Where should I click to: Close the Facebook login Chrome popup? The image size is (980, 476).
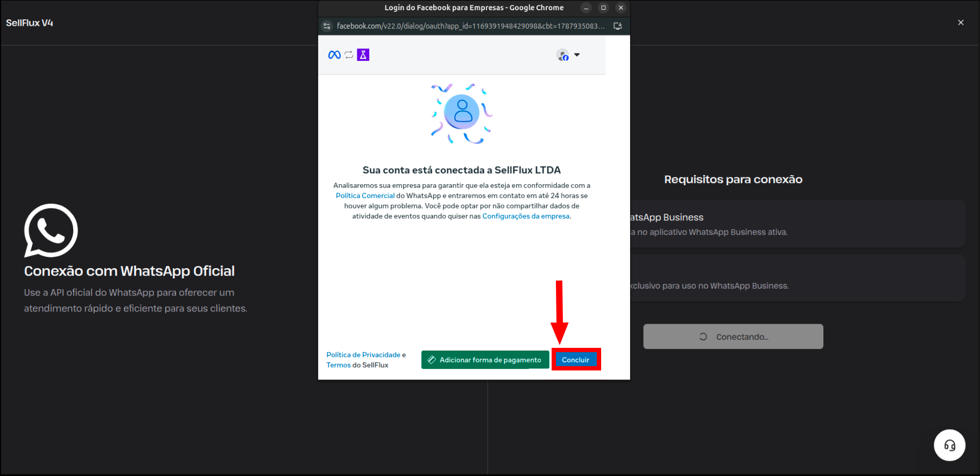coord(621,8)
